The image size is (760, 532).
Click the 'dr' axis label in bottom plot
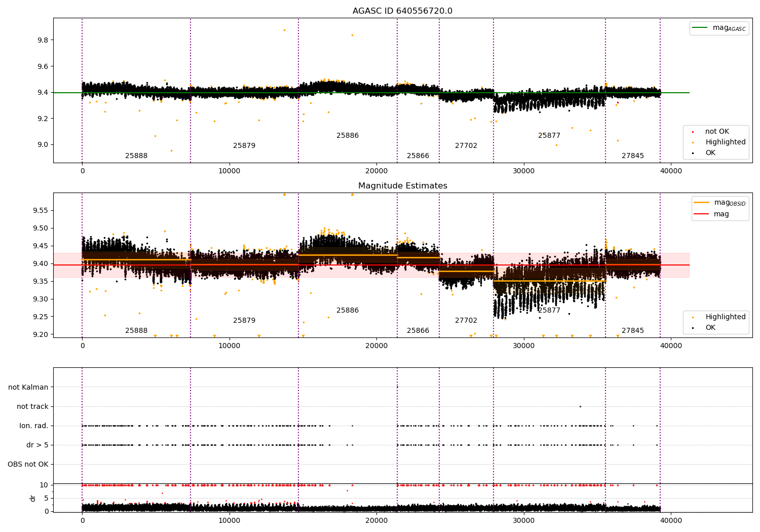point(33,498)
